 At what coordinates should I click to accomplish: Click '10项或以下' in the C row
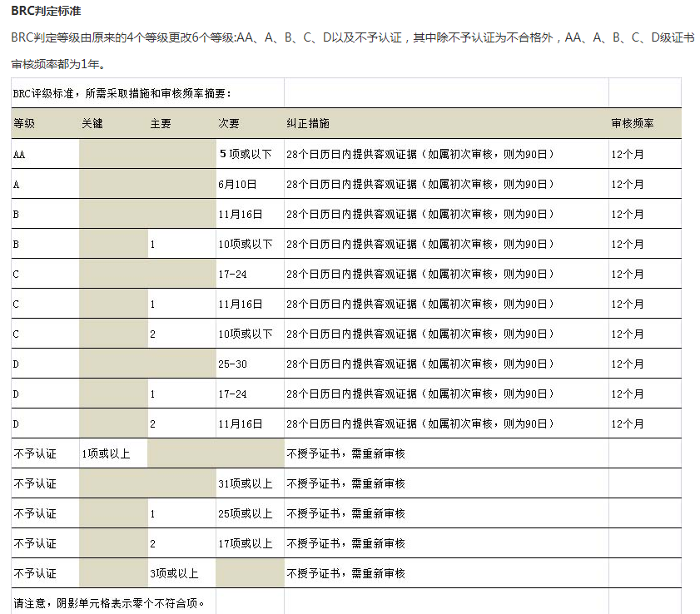tap(246, 334)
